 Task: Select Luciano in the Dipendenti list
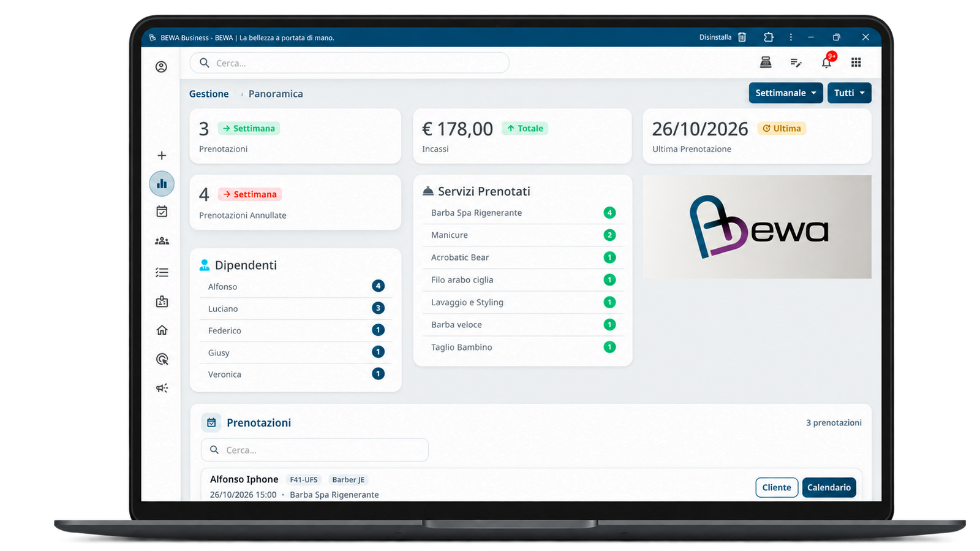[x=296, y=308]
